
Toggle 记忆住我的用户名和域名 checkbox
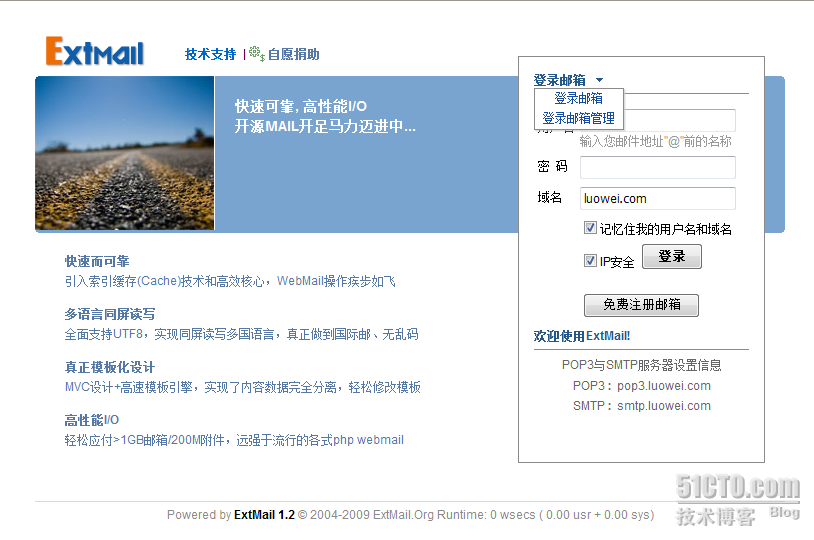tap(590, 227)
